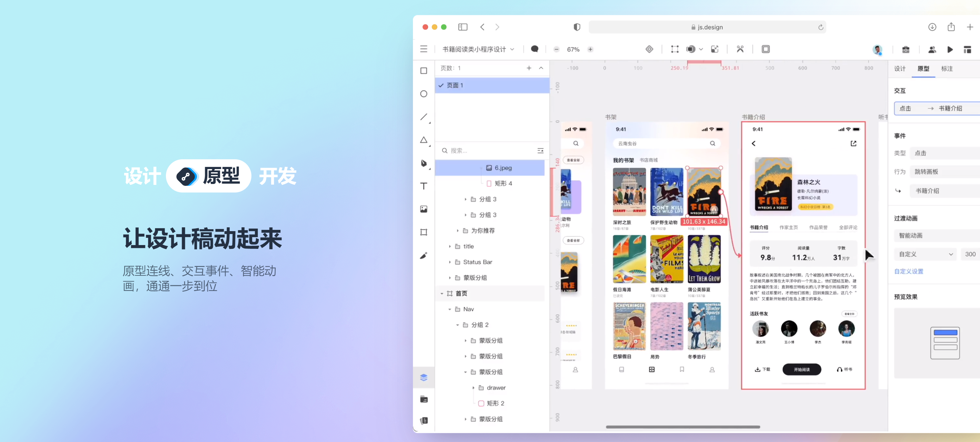The width and height of the screenshot is (980, 442).
Task: Expand the 为你推荐 group
Action: 457,230
